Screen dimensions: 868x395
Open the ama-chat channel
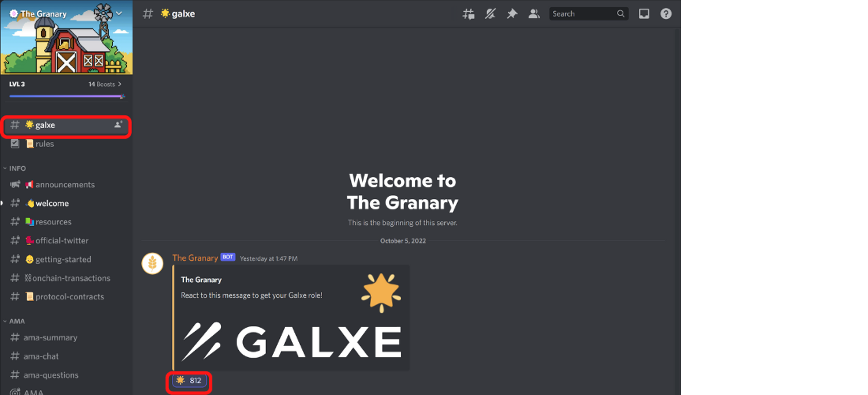click(66, 356)
